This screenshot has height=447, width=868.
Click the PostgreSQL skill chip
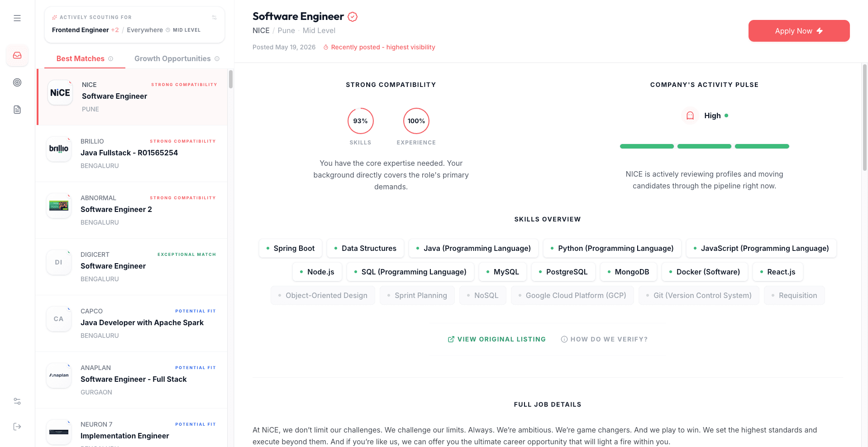563,272
